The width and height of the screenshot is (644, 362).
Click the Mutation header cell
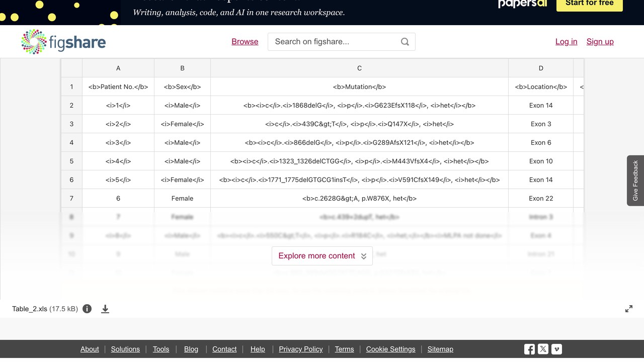point(359,86)
